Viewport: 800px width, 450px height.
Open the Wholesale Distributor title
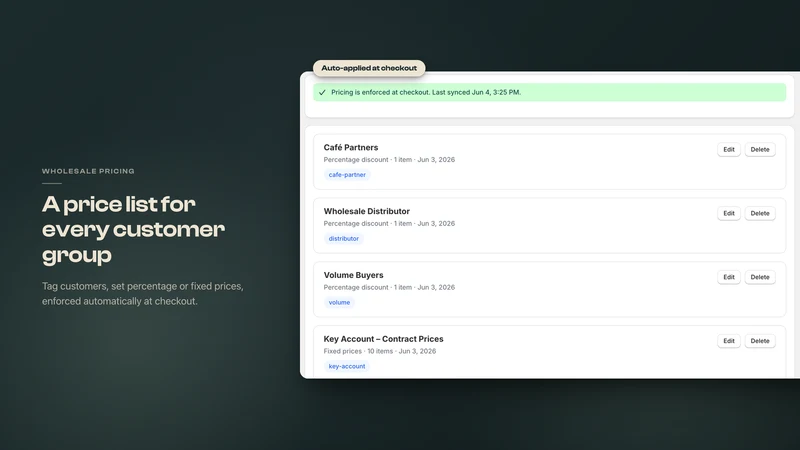tap(366, 211)
